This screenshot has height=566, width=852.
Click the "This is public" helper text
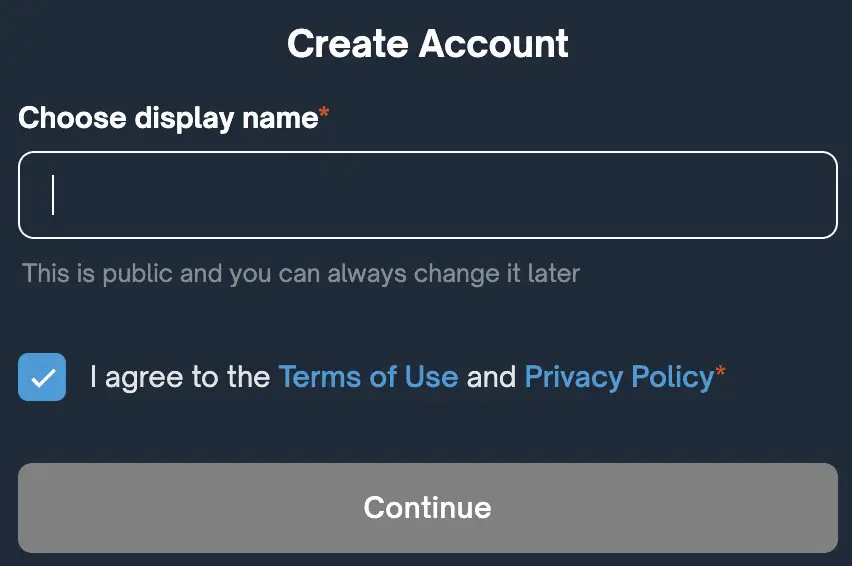[300, 273]
